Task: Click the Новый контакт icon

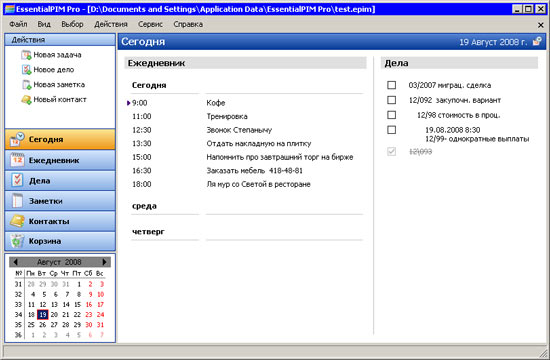Action: click(x=26, y=100)
